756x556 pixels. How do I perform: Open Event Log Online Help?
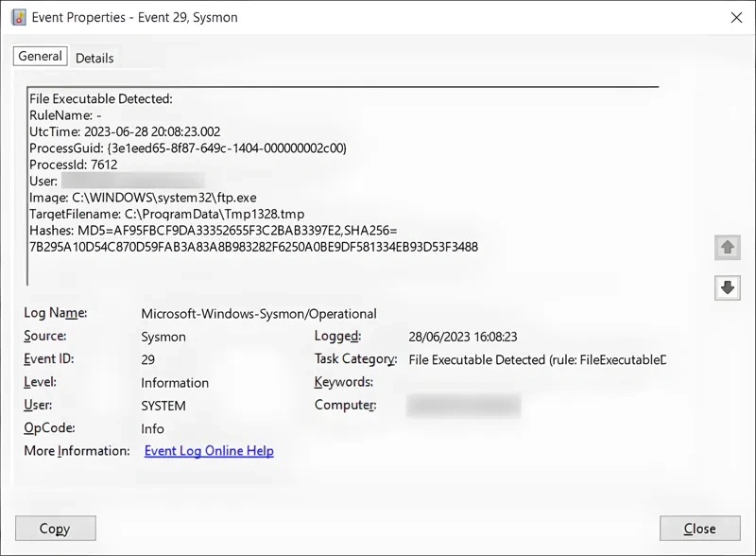click(208, 451)
